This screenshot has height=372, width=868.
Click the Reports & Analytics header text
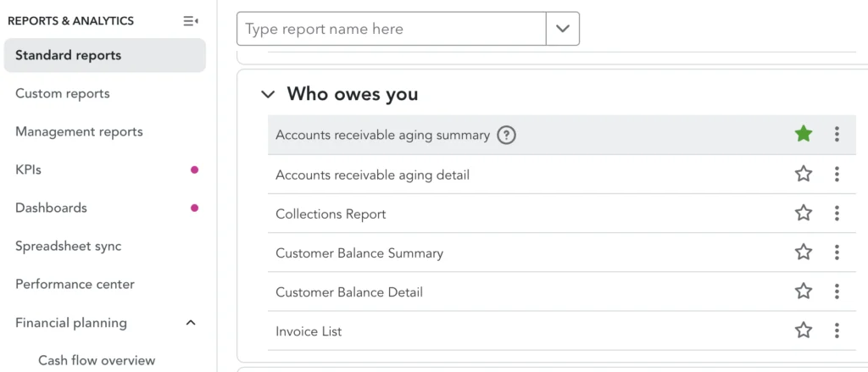(71, 21)
